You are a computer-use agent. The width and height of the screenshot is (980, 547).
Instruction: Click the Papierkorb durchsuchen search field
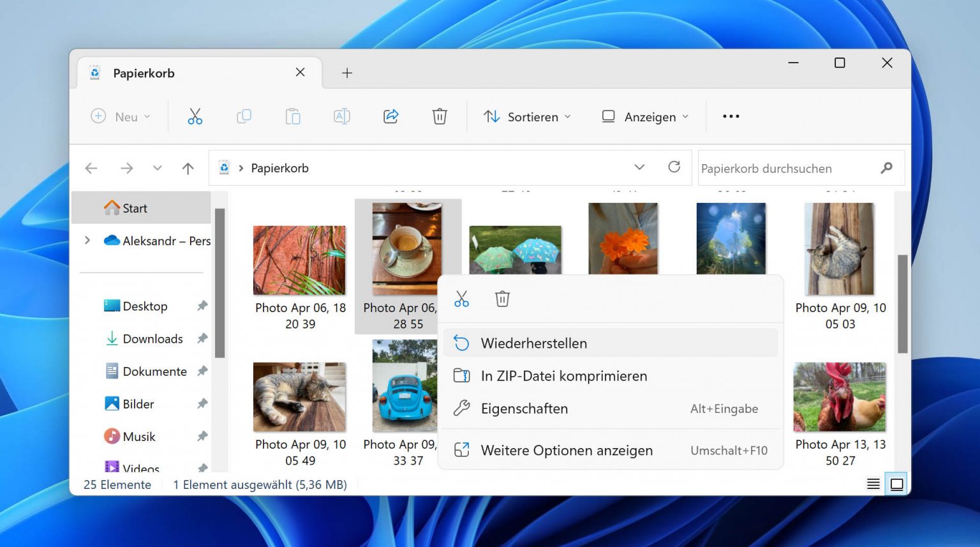(x=788, y=169)
